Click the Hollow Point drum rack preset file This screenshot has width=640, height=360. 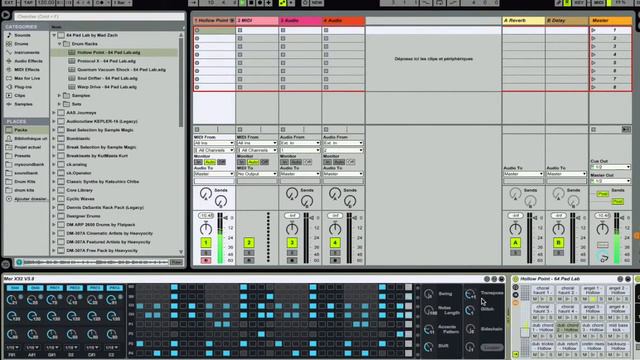[x=108, y=52]
